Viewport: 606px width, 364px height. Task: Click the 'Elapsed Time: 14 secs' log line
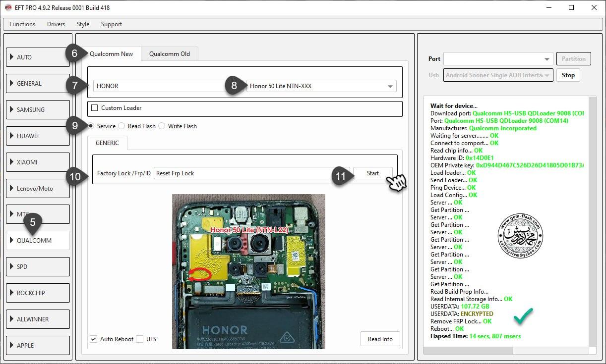pyautogui.click(x=476, y=336)
